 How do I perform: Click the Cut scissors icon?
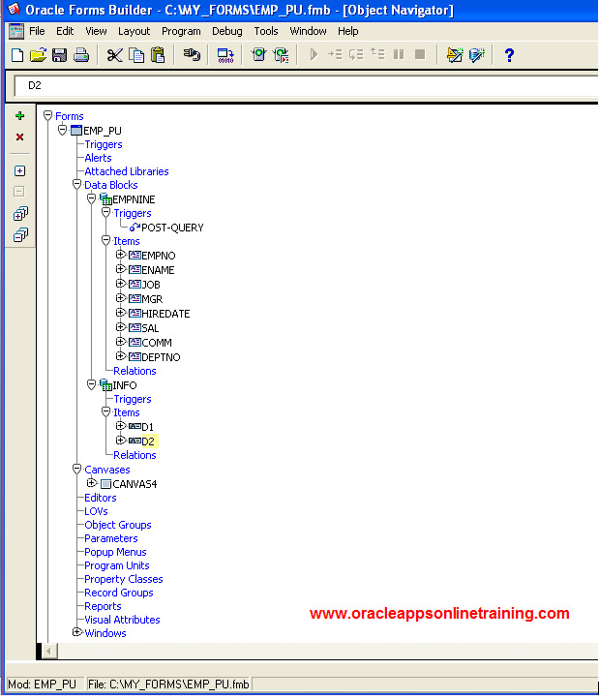(x=114, y=55)
